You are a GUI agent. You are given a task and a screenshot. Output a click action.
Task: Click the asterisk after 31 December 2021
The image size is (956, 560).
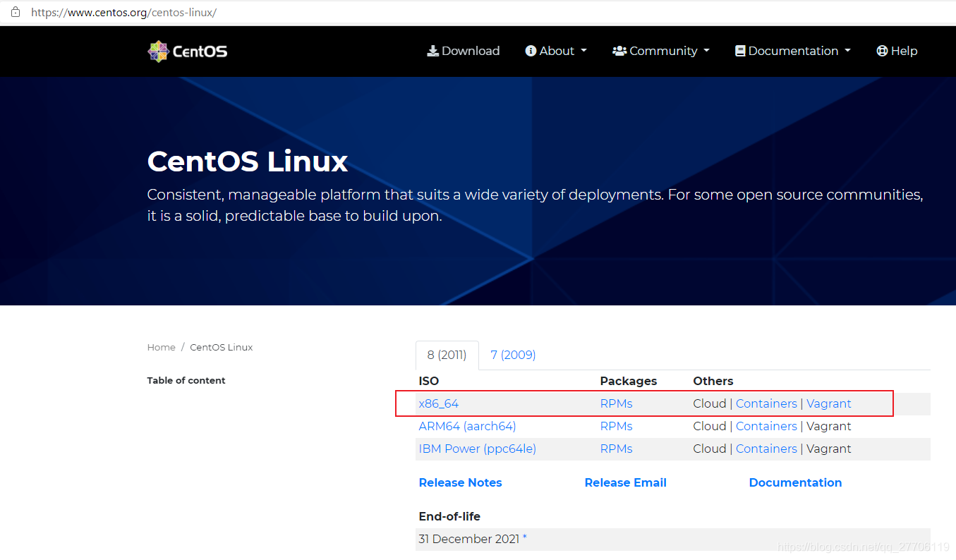[x=525, y=538]
